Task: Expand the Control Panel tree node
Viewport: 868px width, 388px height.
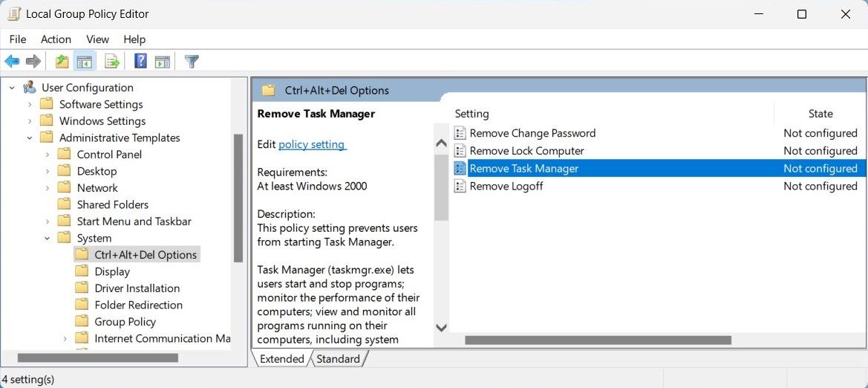Action: point(48,155)
